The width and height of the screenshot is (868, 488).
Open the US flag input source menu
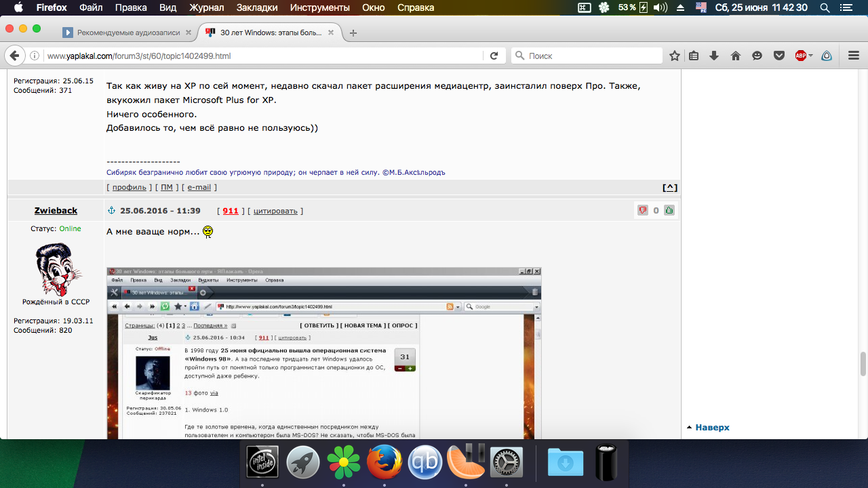pyautogui.click(x=702, y=7)
